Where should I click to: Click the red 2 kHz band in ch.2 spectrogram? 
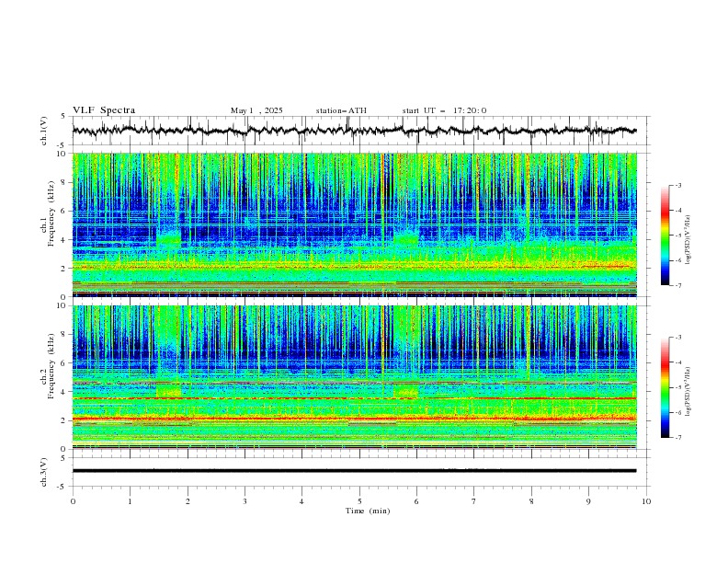pos(354,419)
